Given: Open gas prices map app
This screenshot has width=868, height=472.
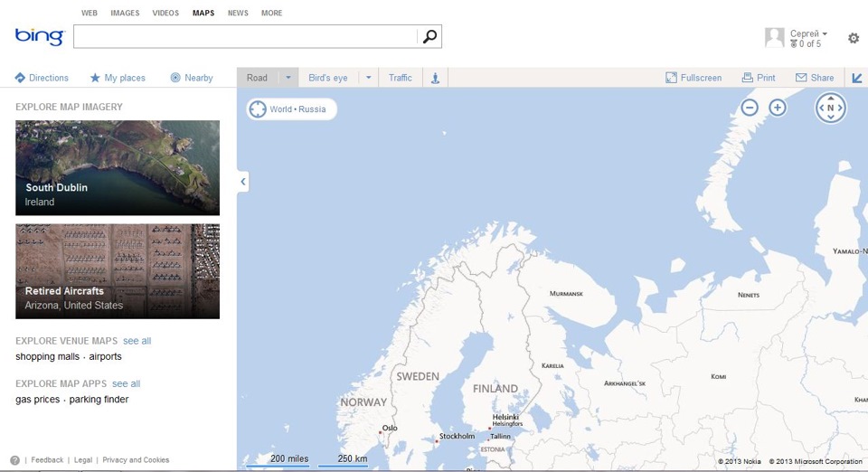Looking at the screenshot, I should tap(38, 399).
